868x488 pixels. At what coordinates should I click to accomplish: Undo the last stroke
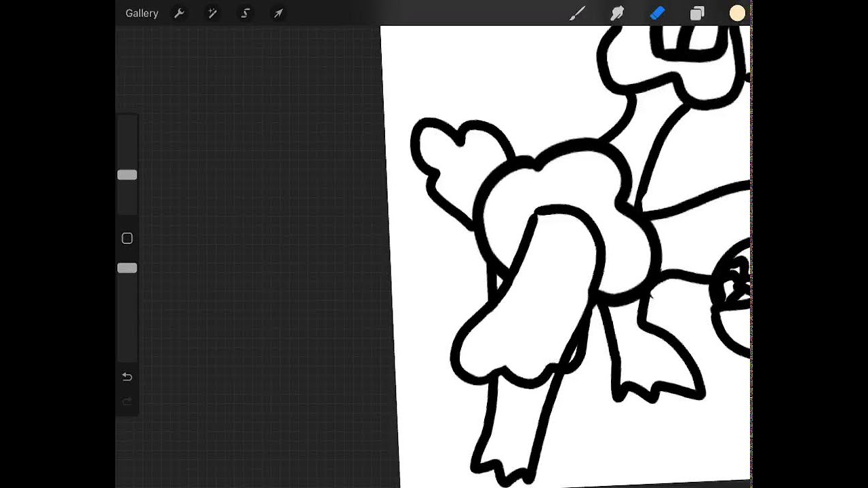[x=127, y=377]
